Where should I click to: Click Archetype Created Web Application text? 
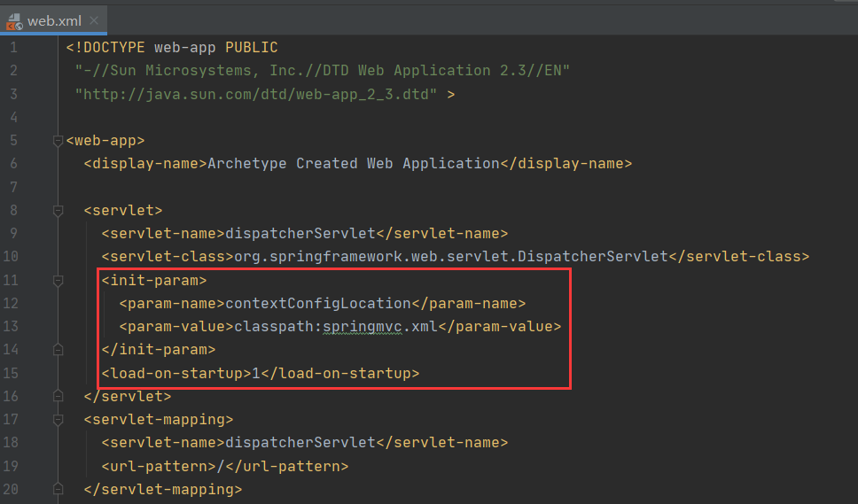(354, 164)
